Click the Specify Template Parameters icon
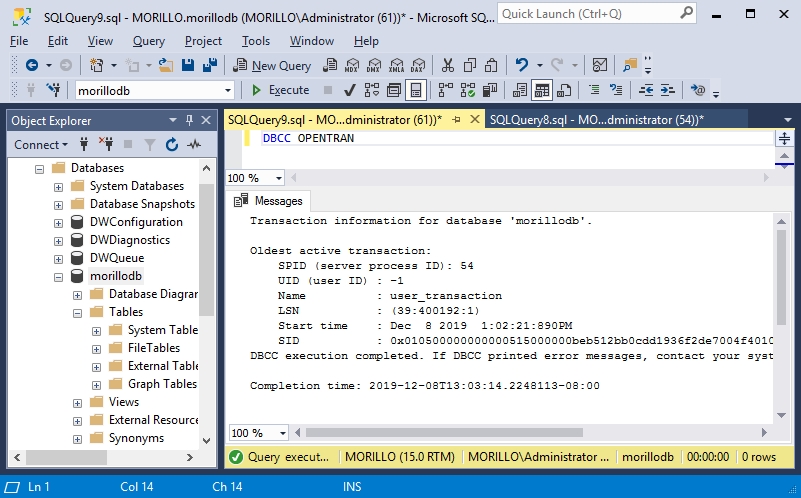Viewport: 801px width, 498px height. point(697,90)
